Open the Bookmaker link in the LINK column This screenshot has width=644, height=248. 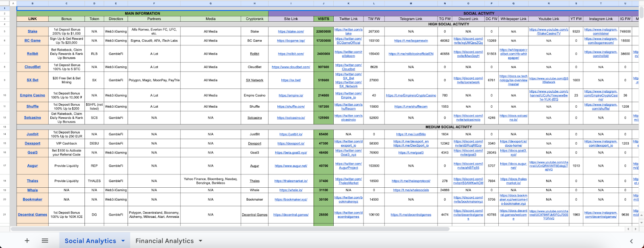[x=33, y=199]
